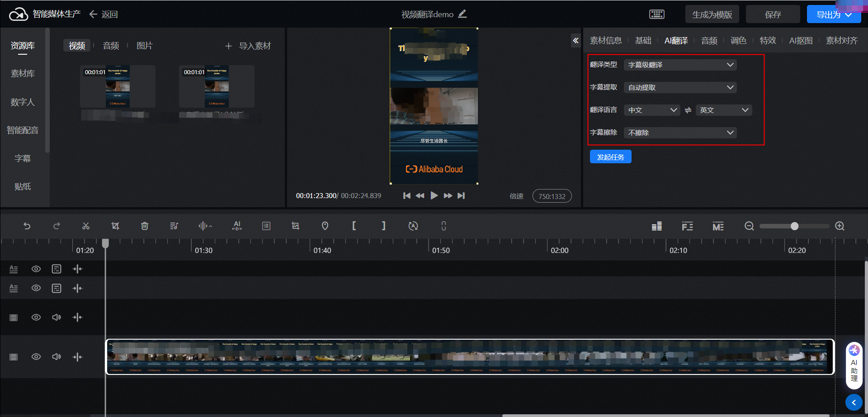Open target language dropdown 英文
The width and height of the screenshot is (868, 417).
coord(724,110)
